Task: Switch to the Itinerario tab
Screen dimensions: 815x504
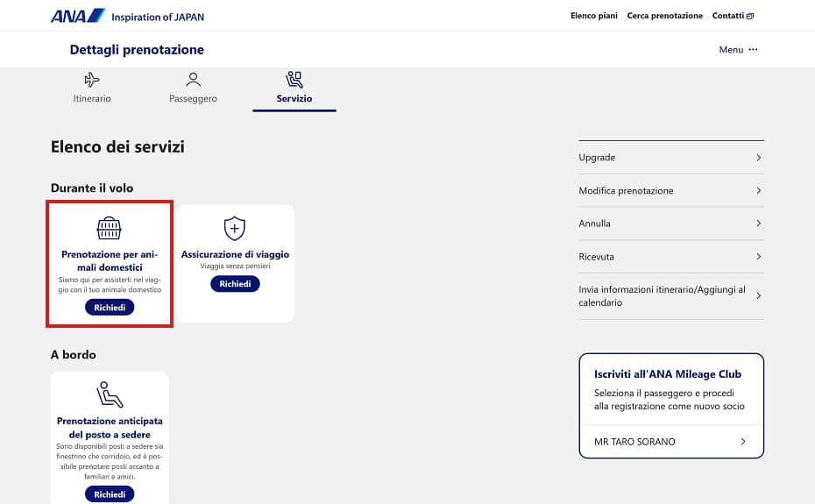Action: (92, 98)
